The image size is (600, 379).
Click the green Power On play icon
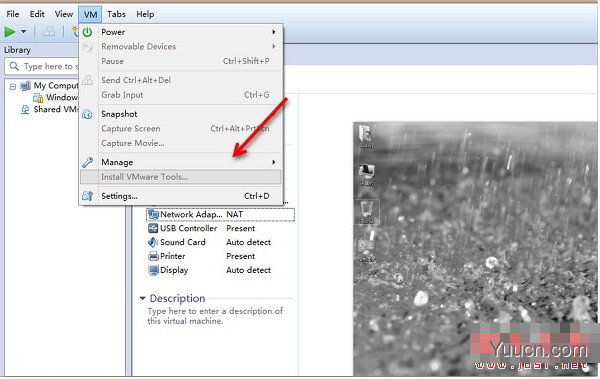(10, 32)
